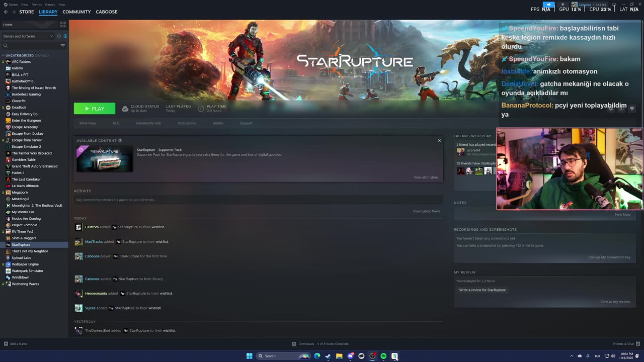Click the back navigation arrow
Screen dimensions: 644x362
point(6,12)
